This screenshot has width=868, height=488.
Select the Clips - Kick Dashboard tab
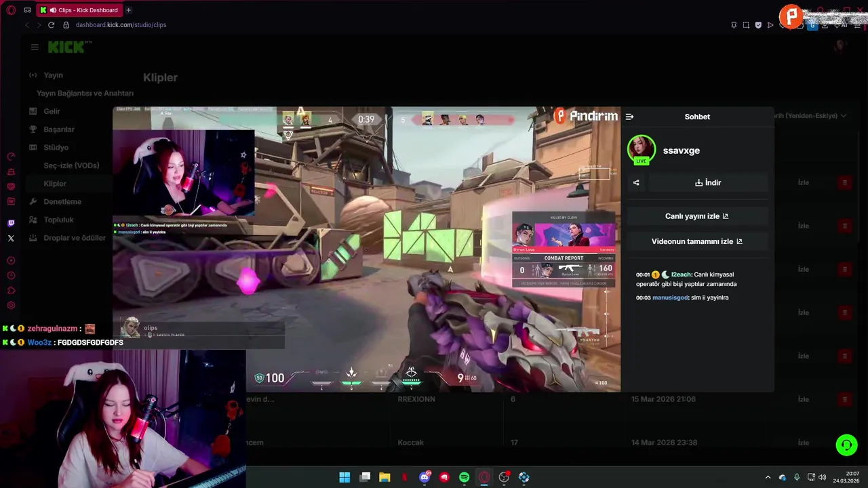click(79, 10)
